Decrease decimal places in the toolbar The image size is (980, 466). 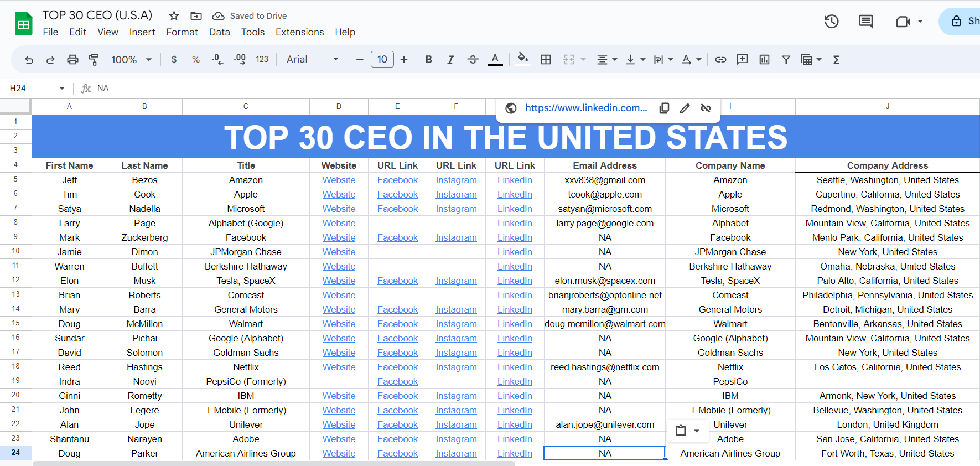point(218,59)
